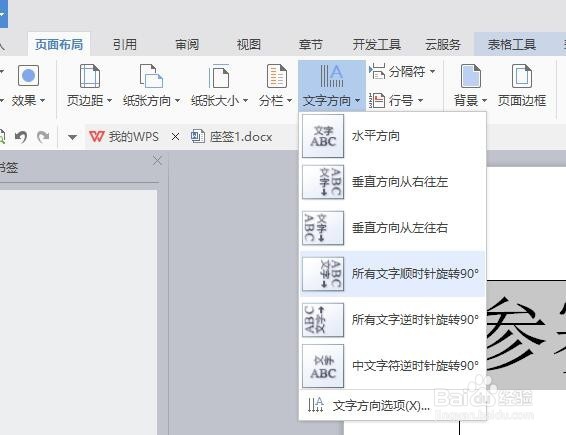Click the 垂直方向从右往左 thumbnail icon
566x435 pixels.
point(323,182)
